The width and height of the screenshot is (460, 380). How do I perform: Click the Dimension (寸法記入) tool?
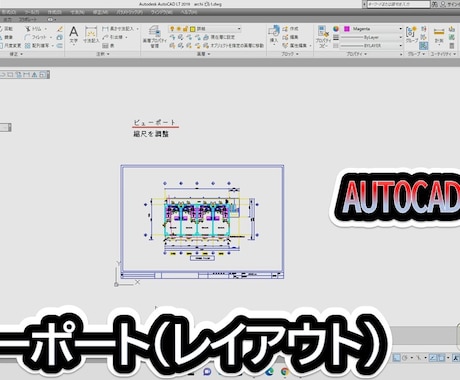[91, 35]
